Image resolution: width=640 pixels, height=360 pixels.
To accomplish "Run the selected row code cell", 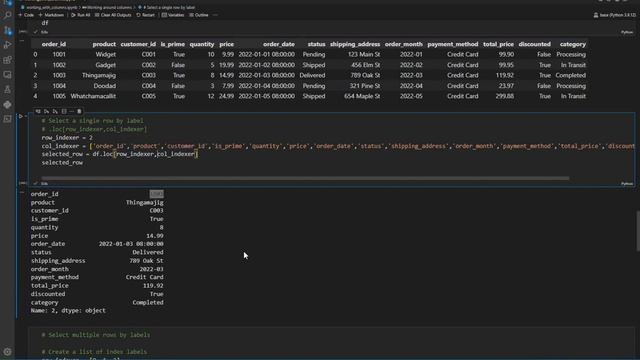I will pyautogui.click(x=20, y=116).
